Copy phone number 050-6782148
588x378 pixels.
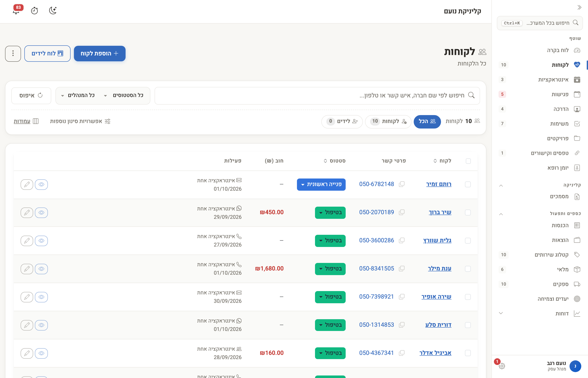click(402, 184)
